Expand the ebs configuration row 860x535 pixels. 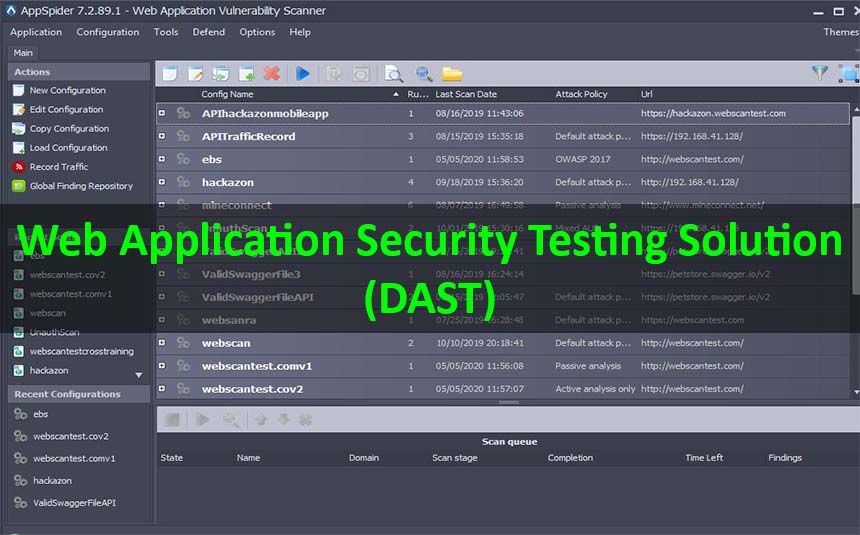(162, 159)
